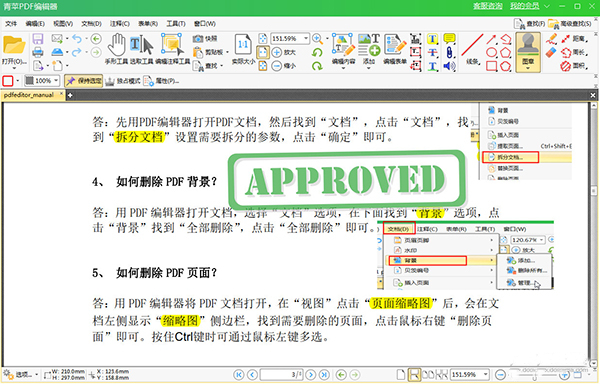Screen dimensions: 600x384
Task: Activate the Edit Annotation tool (编辑注释工具)
Action: pos(172,49)
